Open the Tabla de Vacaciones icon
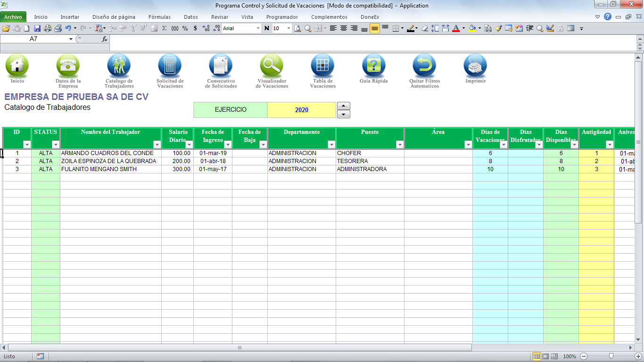644x362 pixels. coord(322,66)
